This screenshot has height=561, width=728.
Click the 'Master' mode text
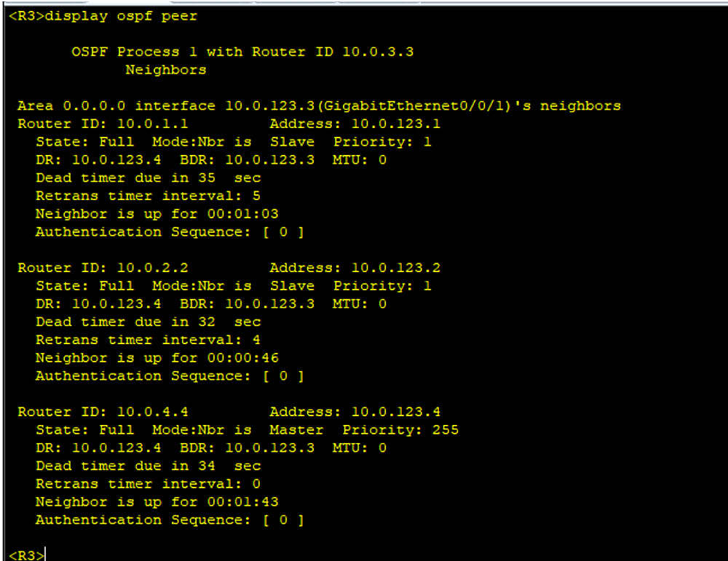[296, 430]
